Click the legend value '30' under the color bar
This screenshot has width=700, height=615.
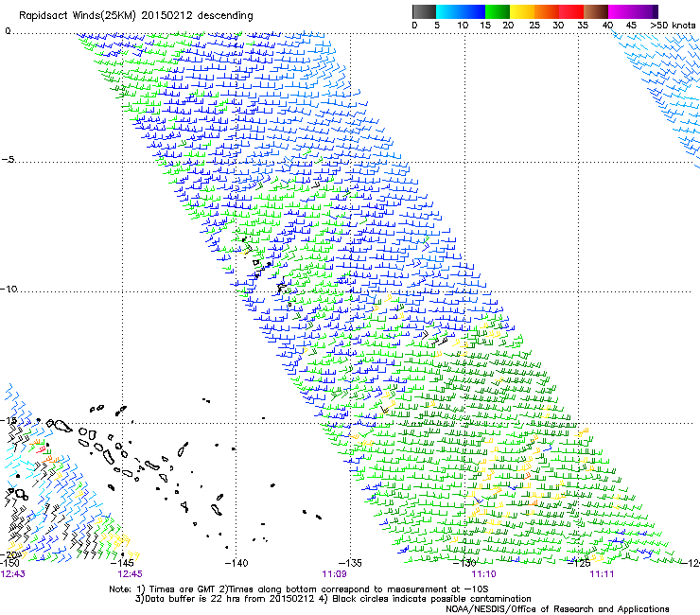pyautogui.click(x=558, y=26)
